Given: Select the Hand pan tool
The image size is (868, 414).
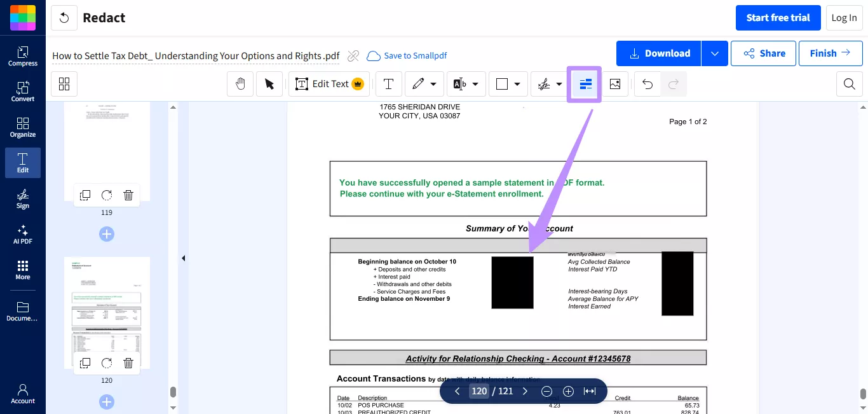Looking at the screenshot, I should (240, 83).
